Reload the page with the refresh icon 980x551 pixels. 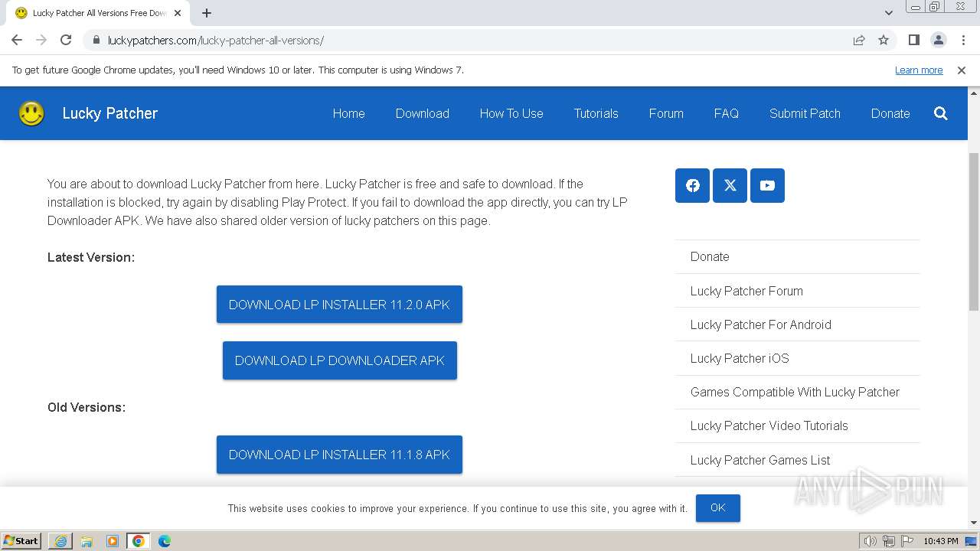66,40
